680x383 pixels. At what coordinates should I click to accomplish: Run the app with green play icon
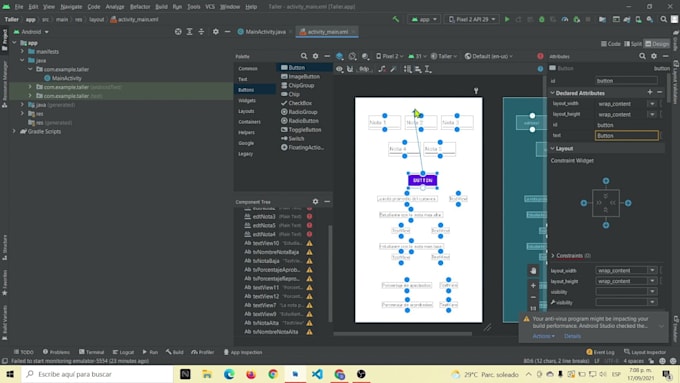(507, 19)
